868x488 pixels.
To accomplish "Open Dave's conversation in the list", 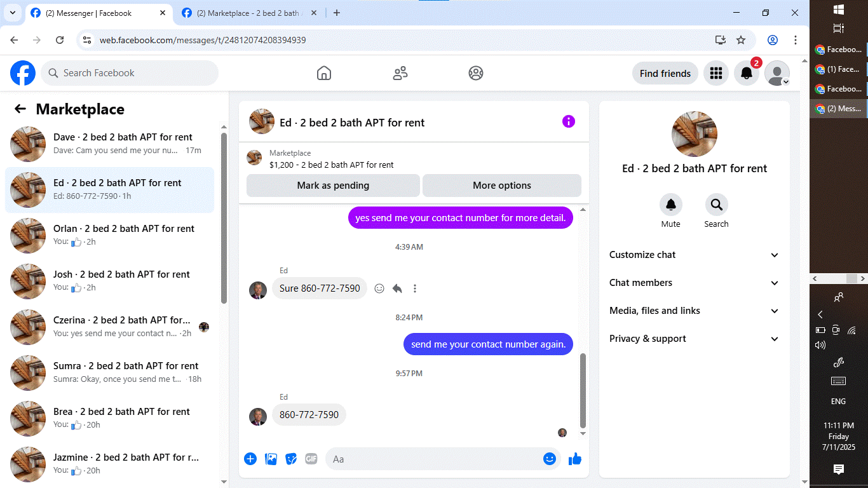I will point(110,144).
